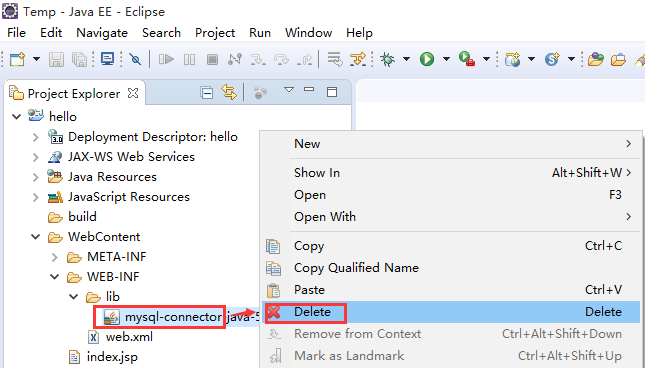645x368 pixels.
Task: Click Delete in the context menu
Action: 451,312
